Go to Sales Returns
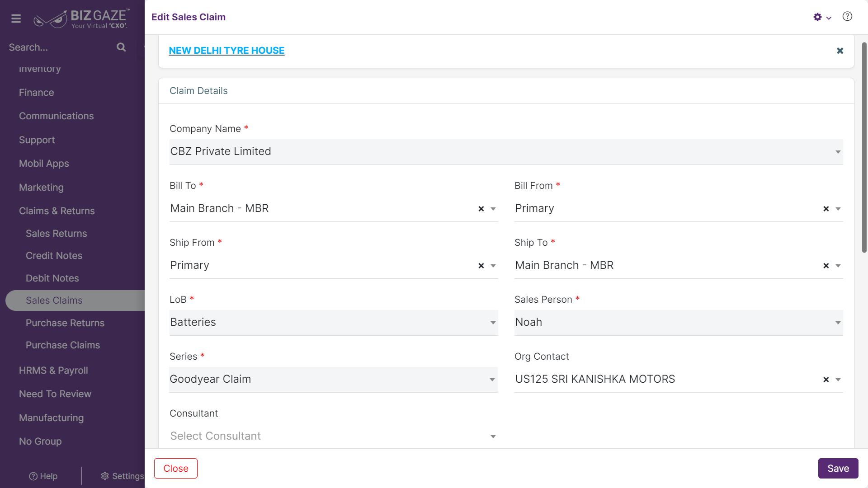 click(x=56, y=233)
